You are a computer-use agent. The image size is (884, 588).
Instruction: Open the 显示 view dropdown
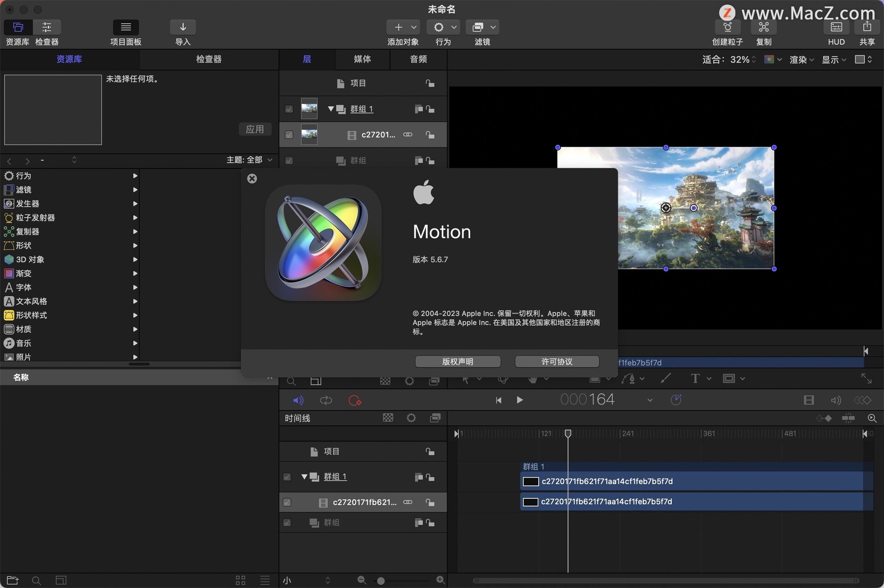pos(834,60)
